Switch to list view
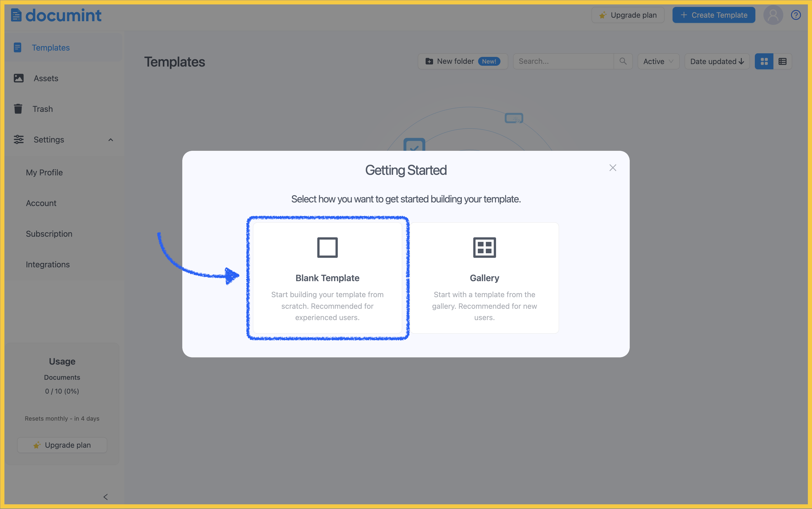This screenshot has width=812, height=509. pyautogui.click(x=782, y=61)
